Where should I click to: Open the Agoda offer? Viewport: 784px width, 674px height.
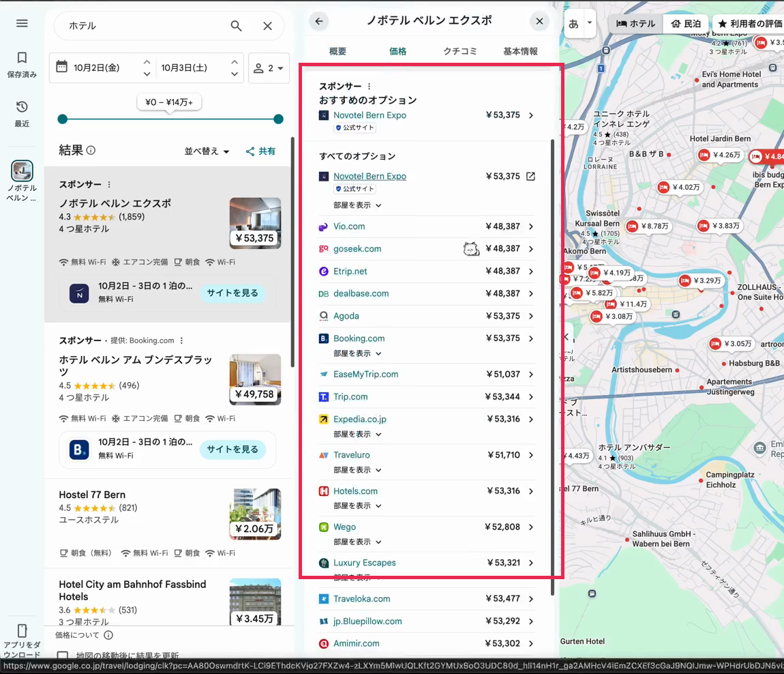[x=427, y=317]
